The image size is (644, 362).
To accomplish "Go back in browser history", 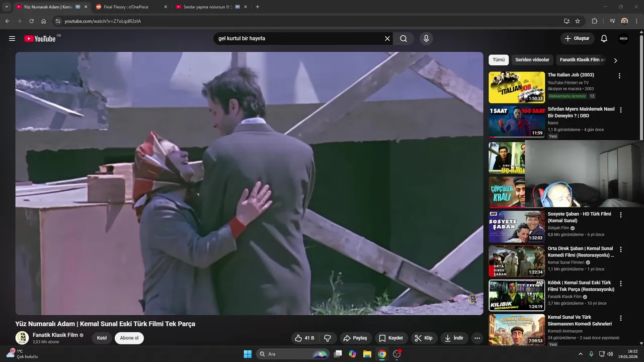I will tap(7, 21).
